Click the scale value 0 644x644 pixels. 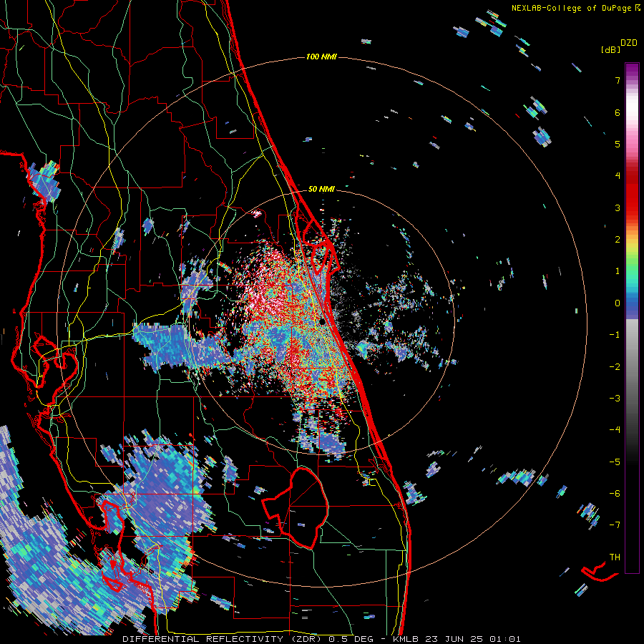tap(618, 303)
